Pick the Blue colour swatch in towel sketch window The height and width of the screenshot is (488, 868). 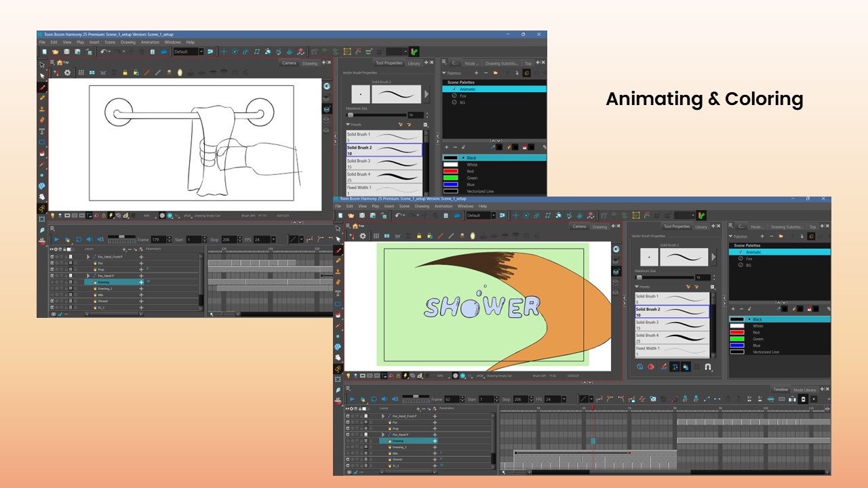click(x=451, y=184)
